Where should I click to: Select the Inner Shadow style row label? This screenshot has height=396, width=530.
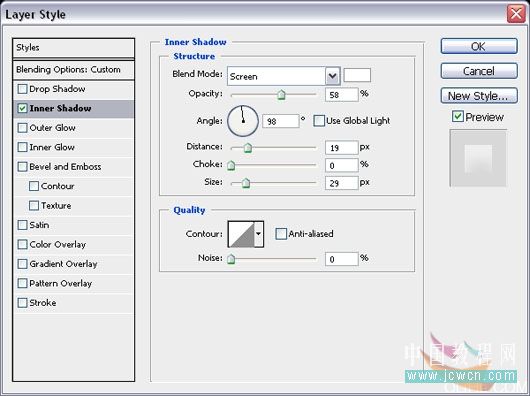tap(60, 108)
